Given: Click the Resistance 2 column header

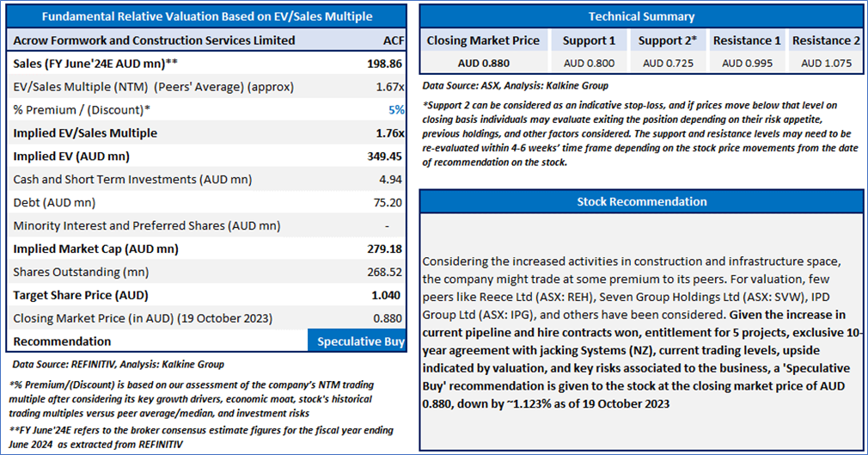Looking at the screenshot, I should click(x=826, y=40).
